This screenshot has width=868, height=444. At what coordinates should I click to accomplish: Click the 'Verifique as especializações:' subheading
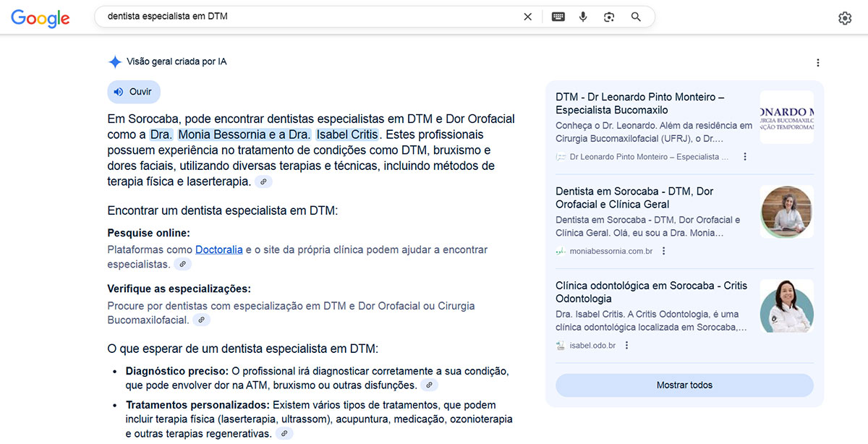click(x=179, y=289)
